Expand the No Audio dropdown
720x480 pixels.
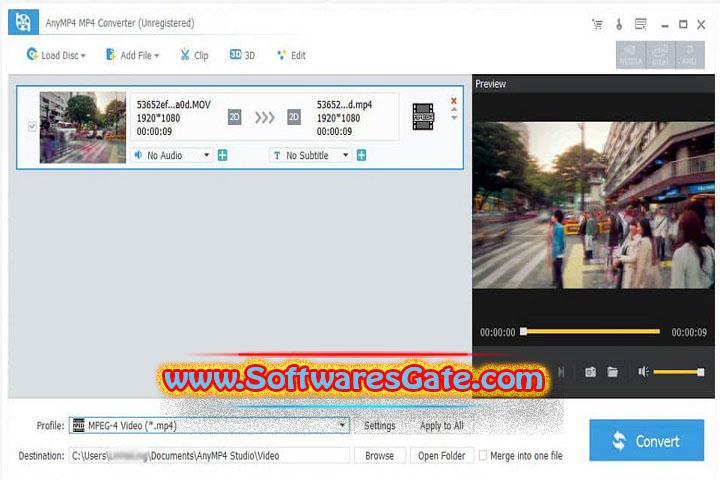[172, 155]
